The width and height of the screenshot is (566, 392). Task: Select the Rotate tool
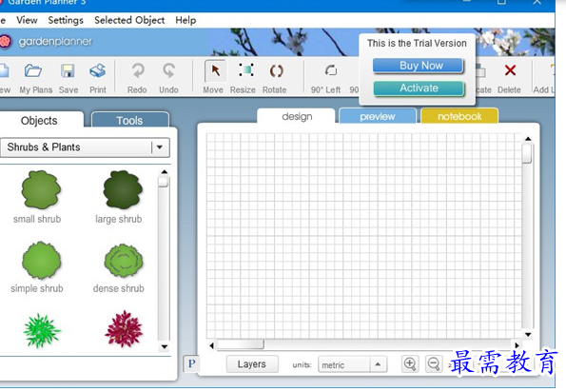tap(276, 71)
